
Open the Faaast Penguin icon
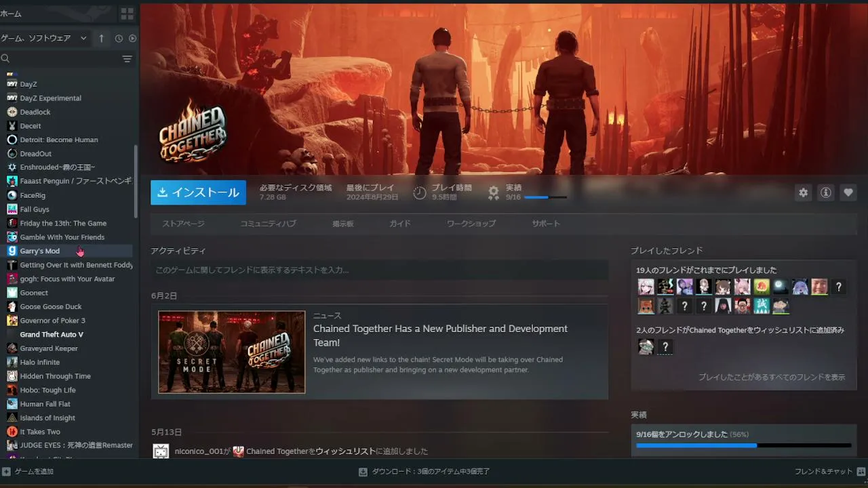click(x=12, y=182)
